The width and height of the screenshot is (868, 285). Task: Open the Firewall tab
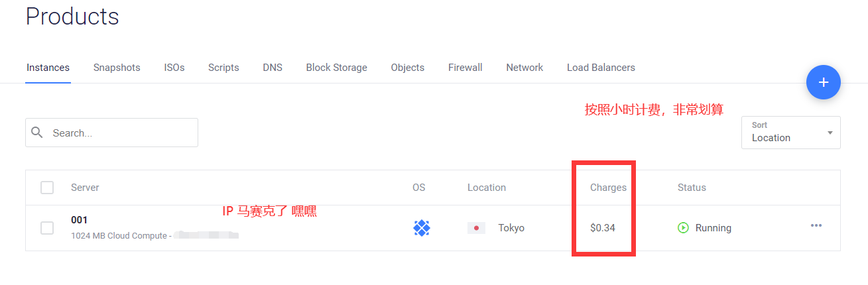[465, 68]
